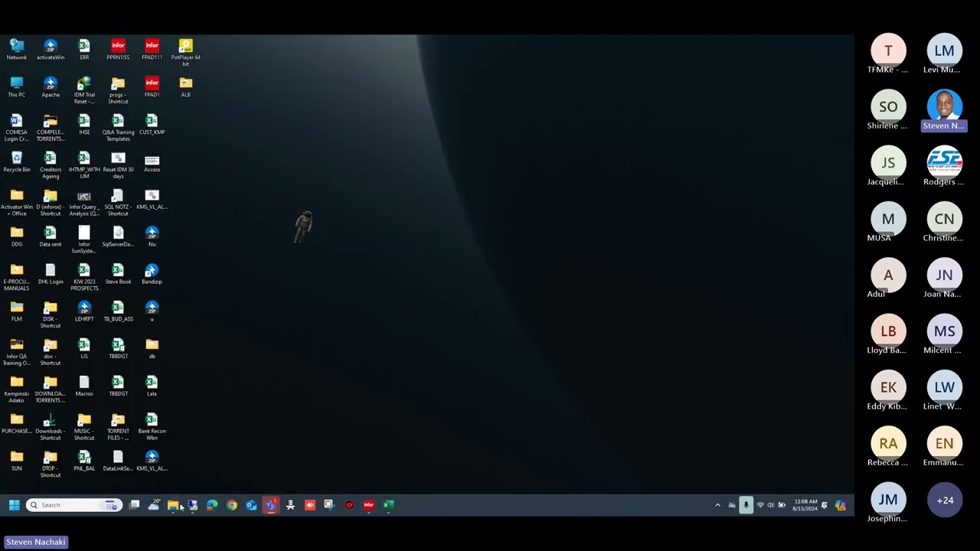Click the OneDrive cloud tray icon

(732, 505)
